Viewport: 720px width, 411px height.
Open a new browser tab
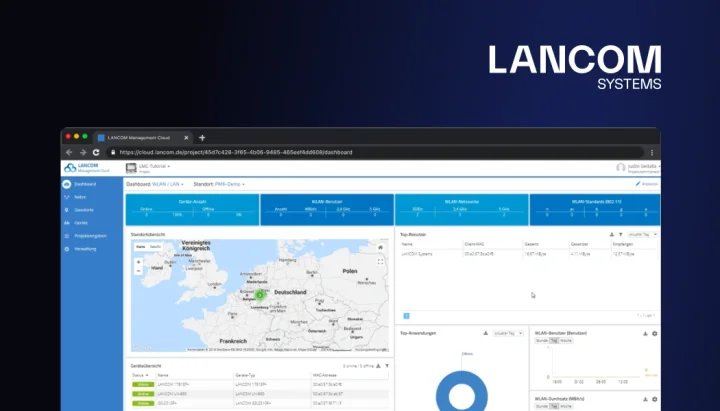pyautogui.click(x=202, y=138)
